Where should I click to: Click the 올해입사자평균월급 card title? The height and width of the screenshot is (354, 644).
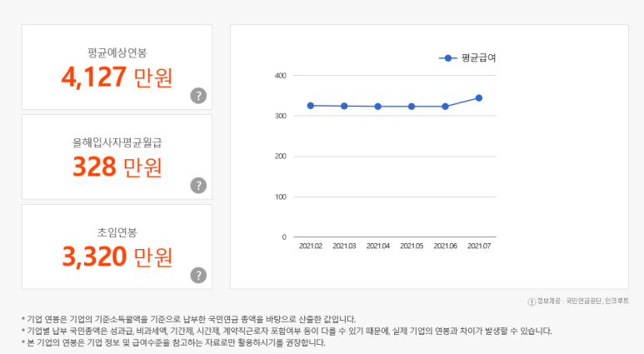tap(117, 142)
